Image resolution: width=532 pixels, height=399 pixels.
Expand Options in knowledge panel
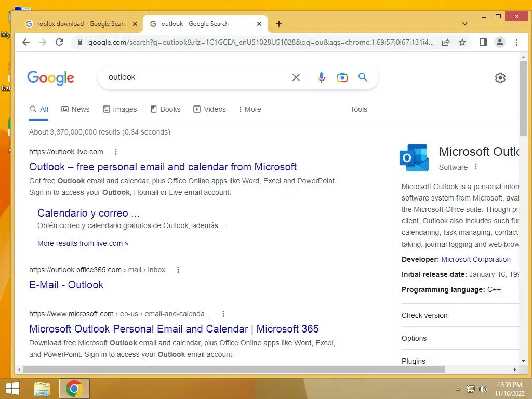click(x=460, y=338)
